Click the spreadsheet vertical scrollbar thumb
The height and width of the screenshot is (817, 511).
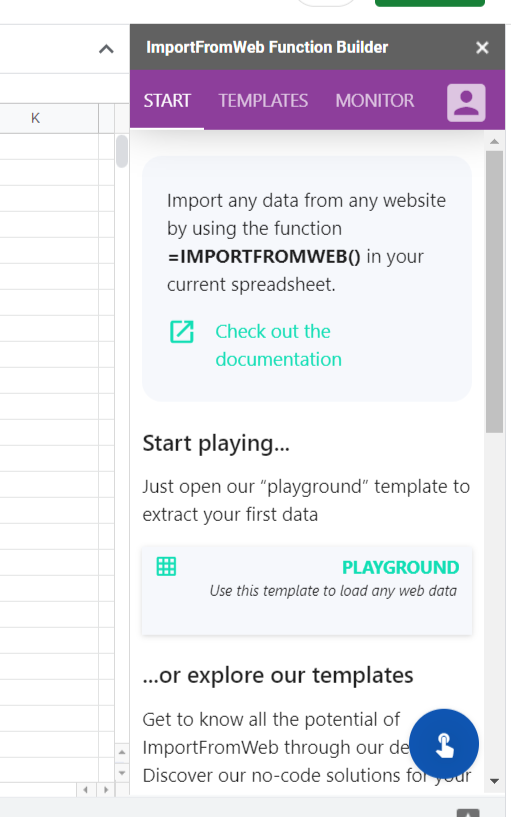122,151
